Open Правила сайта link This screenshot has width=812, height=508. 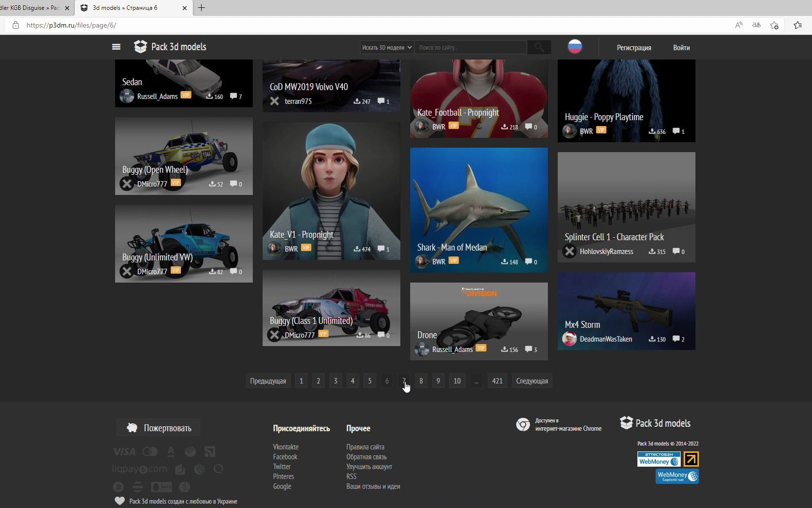click(365, 447)
